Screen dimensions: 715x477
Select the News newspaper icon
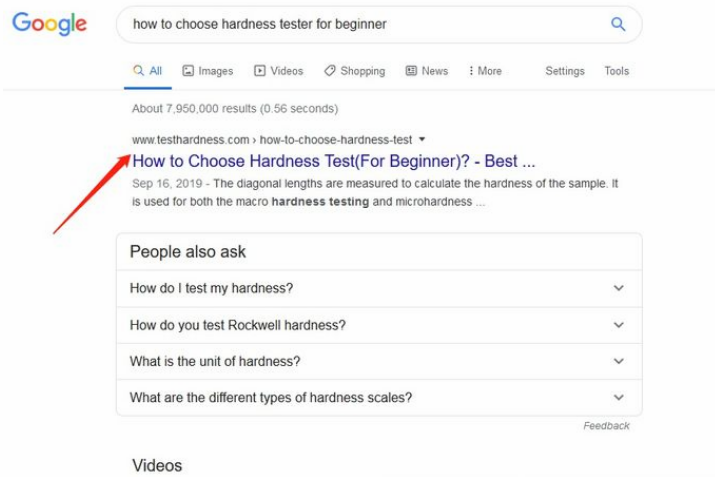click(411, 71)
